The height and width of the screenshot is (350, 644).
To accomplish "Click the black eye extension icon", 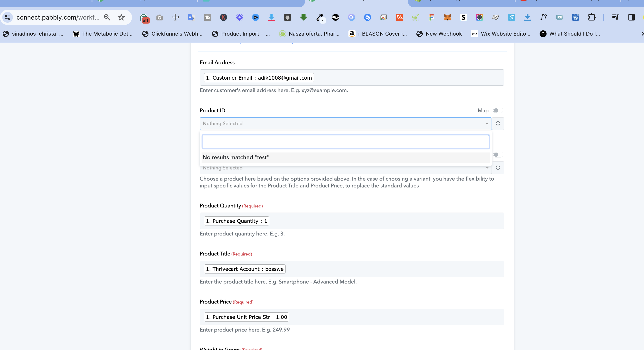I will pos(336,17).
